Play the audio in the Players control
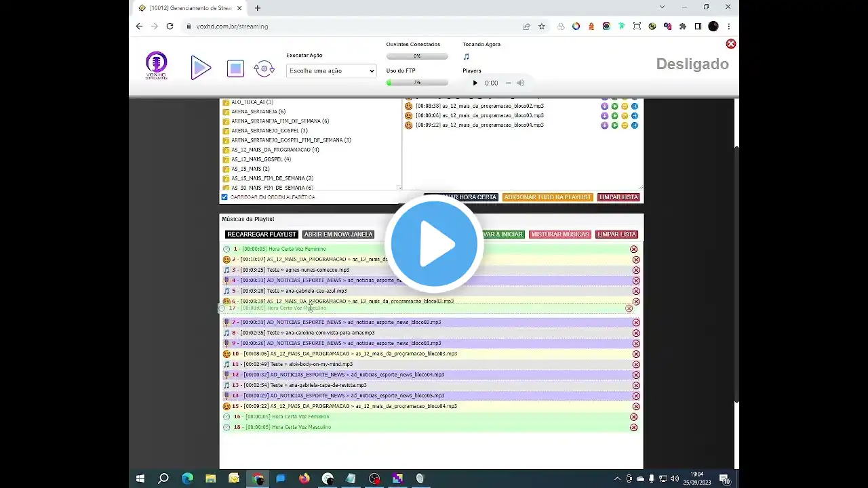The image size is (868, 488). pyautogui.click(x=475, y=83)
